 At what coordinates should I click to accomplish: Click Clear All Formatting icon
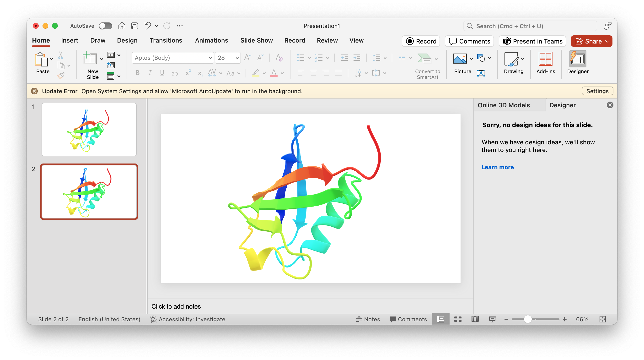[x=279, y=58]
